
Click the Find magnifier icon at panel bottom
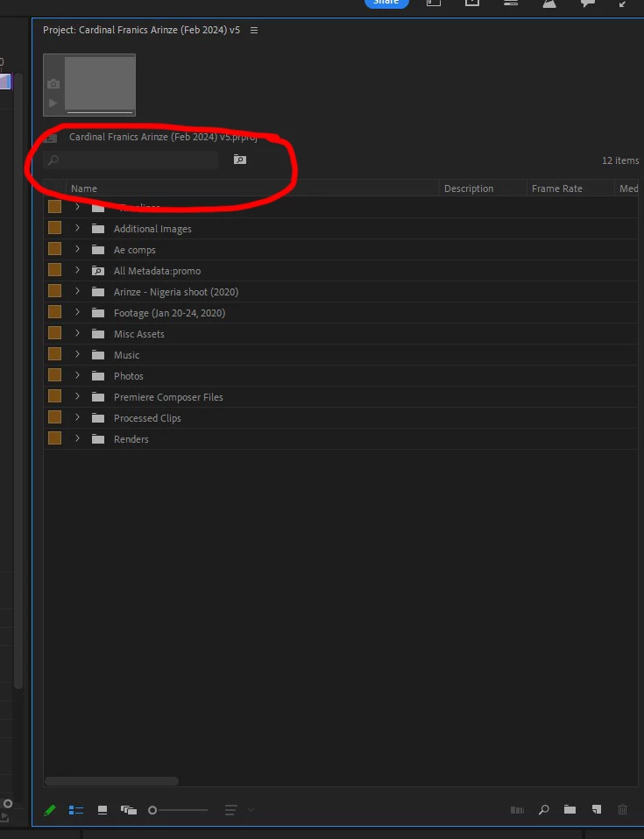[x=543, y=809]
